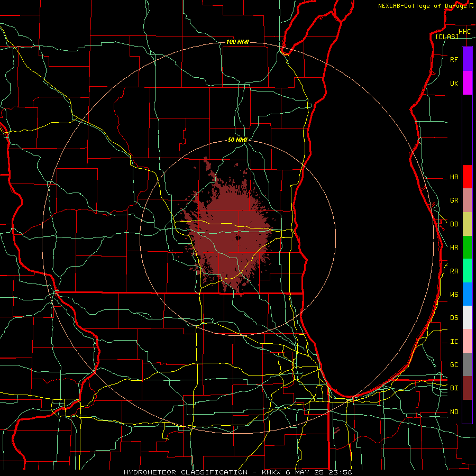Click the GC legend label
The height and width of the screenshot is (476, 476).
(454, 365)
